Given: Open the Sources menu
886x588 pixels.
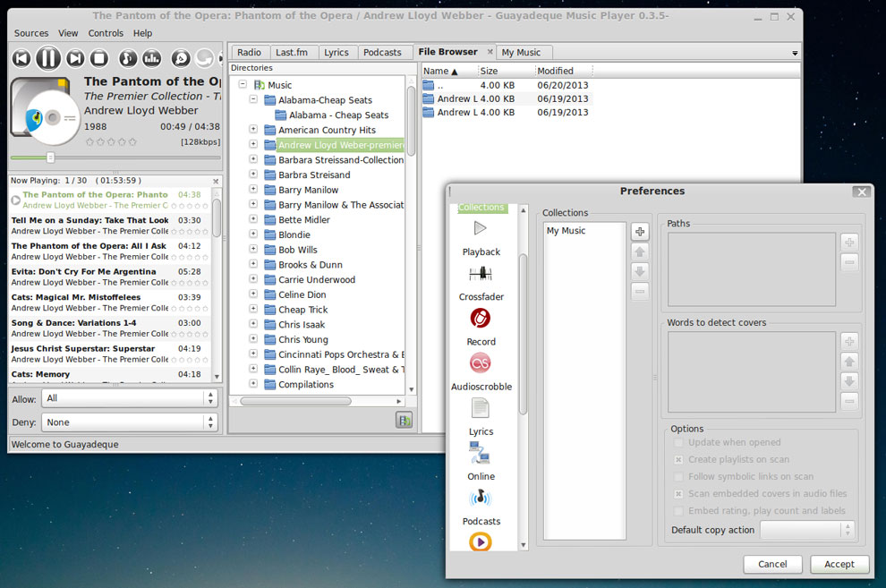Looking at the screenshot, I should point(31,33).
